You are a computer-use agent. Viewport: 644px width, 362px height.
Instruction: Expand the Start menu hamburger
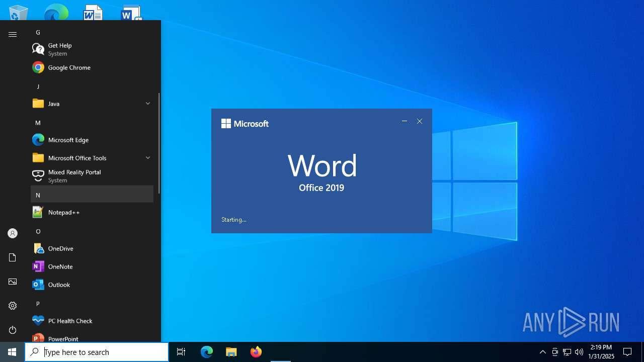pos(13,34)
